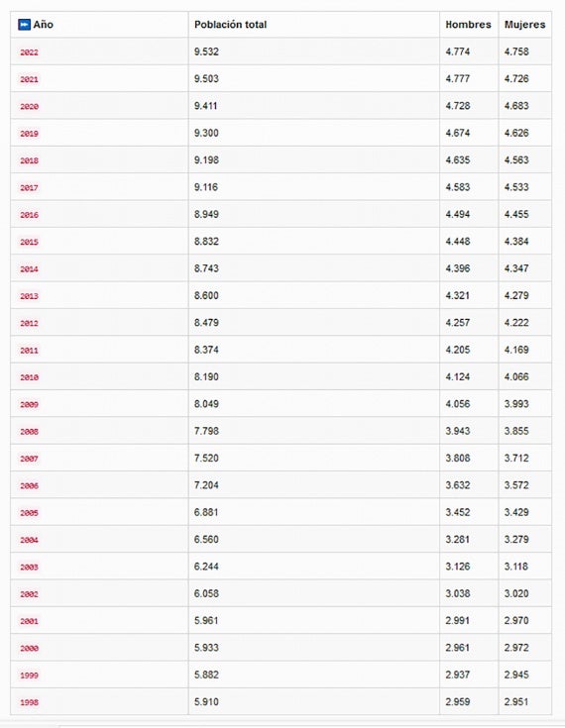Screen dimensions: 565x728
Task: Open the 2000 year link
Action: 29,648
